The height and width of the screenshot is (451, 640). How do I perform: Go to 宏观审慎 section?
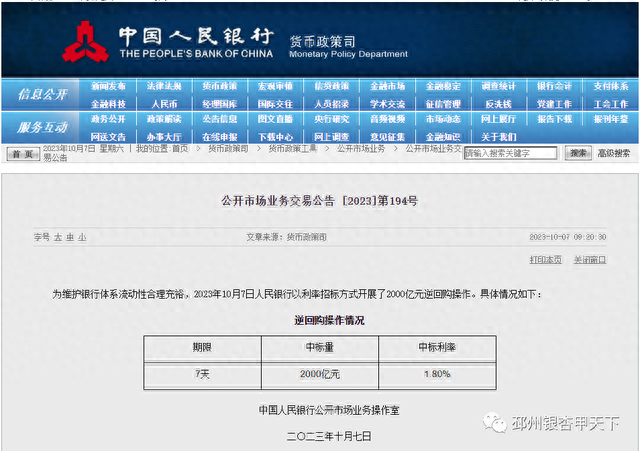click(276, 86)
